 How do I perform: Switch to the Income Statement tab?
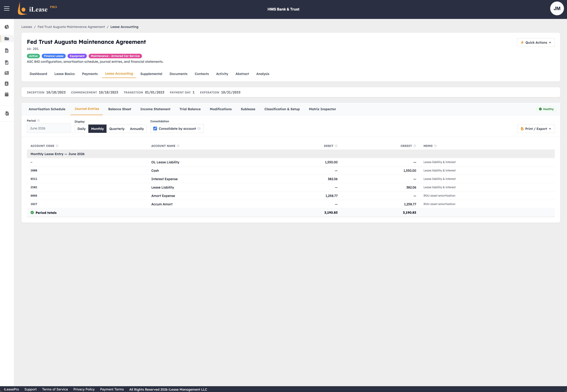point(155,109)
